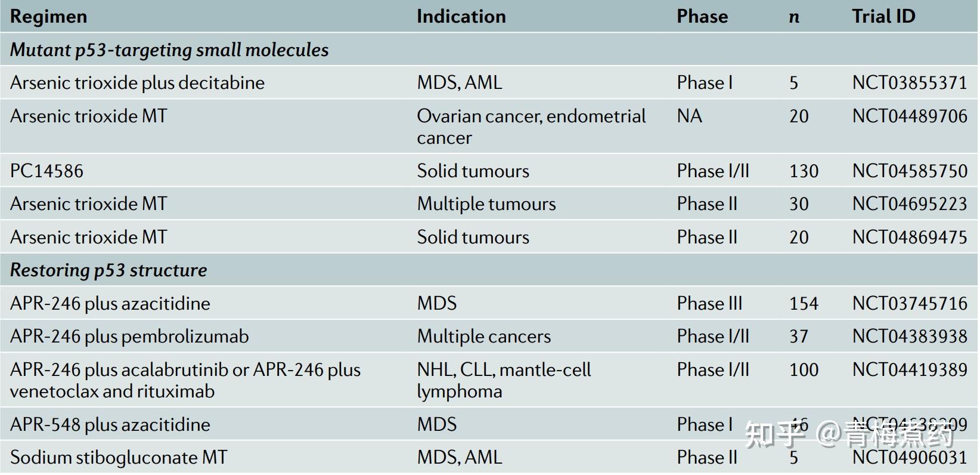The height and width of the screenshot is (475, 980).
Task: Select the 'Sodium stibogluconate MT' regimen
Action: tap(119, 458)
